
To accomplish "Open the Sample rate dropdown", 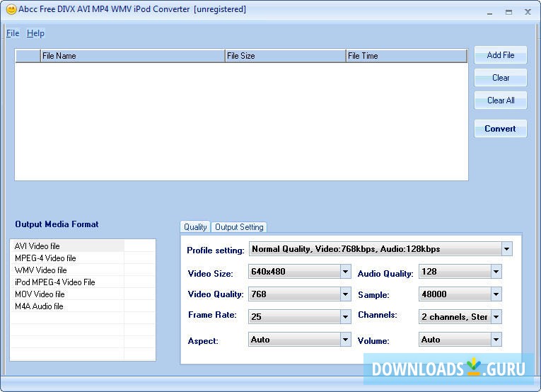I will click(496, 294).
